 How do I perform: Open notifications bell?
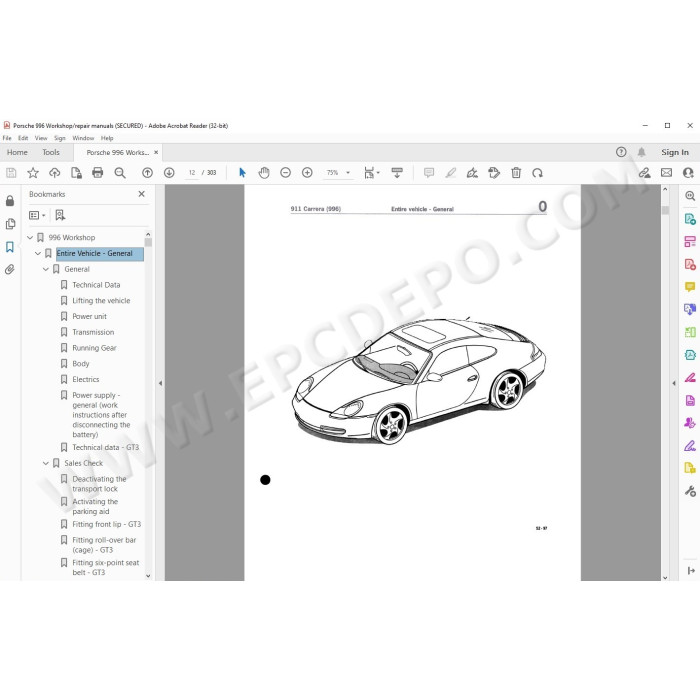(642, 152)
